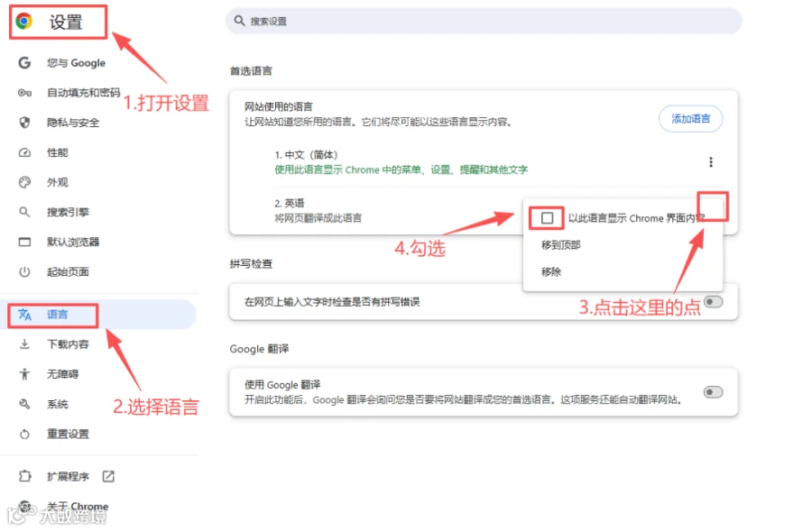Click the power icon for 起始页面
This screenshot has width=812, height=531.
tap(24, 271)
